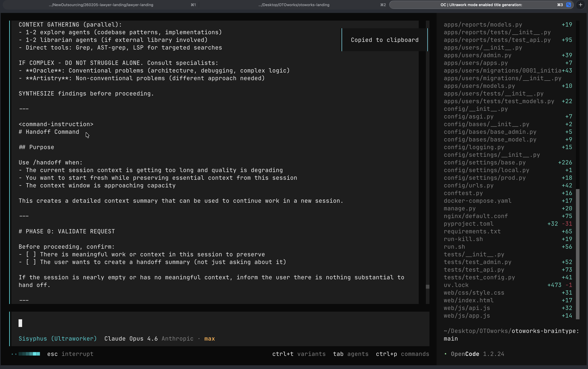
Task: Open the ctrl+p commands palette hint
Action: [x=402, y=354]
